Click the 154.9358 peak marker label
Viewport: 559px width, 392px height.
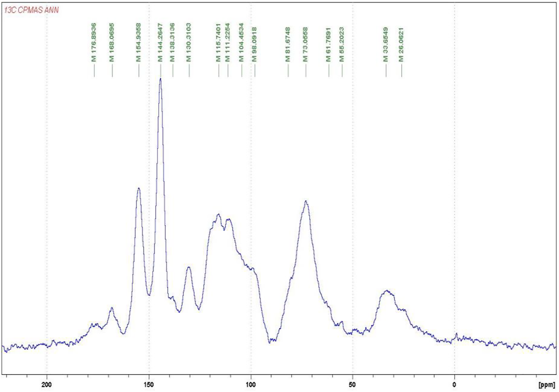coord(139,43)
